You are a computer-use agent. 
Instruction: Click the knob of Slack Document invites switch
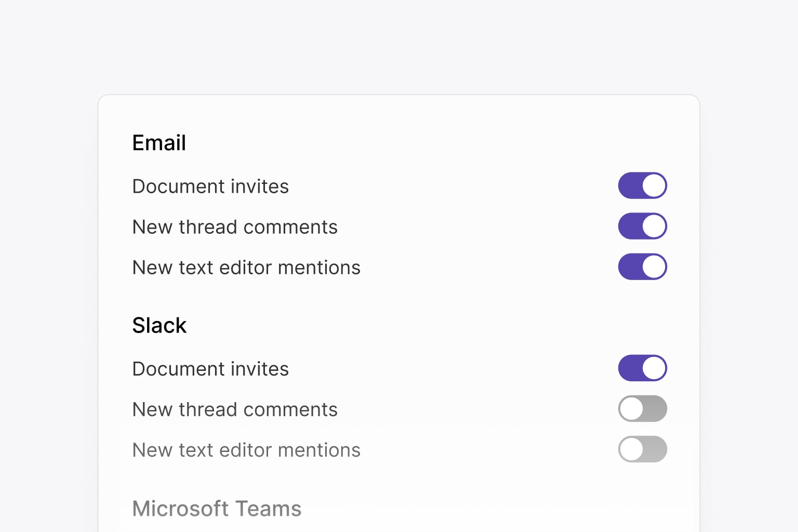click(654, 368)
